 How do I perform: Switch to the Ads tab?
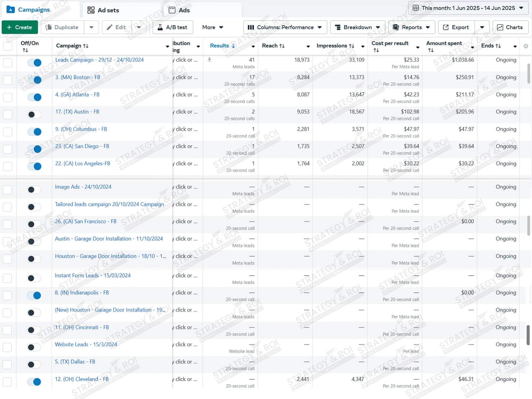coord(179,10)
